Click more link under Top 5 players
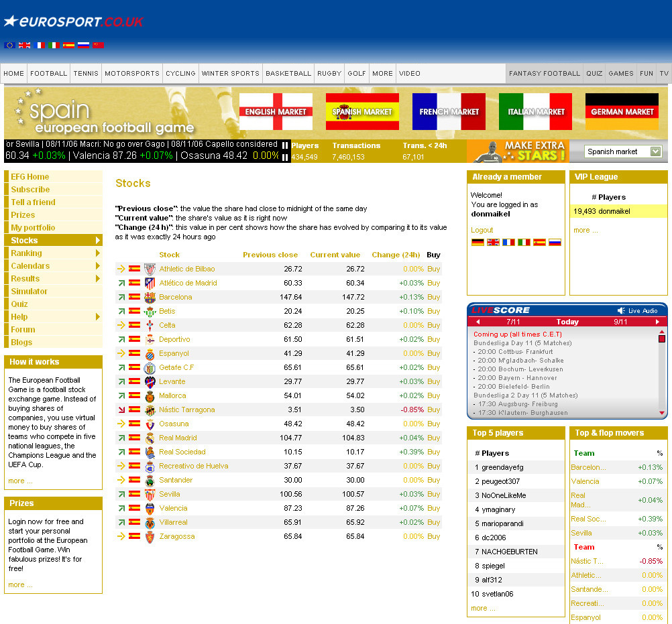This screenshot has width=672, height=624. pyautogui.click(x=483, y=608)
